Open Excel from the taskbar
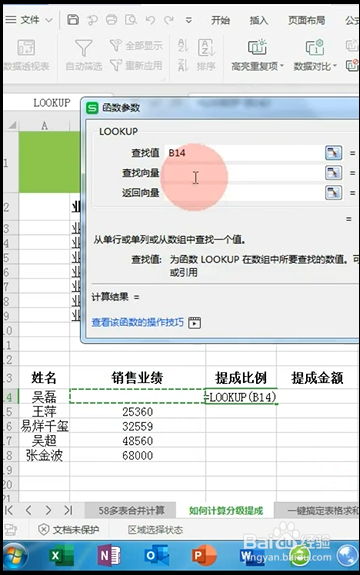The height and width of the screenshot is (575, 360). click(61, 556)
